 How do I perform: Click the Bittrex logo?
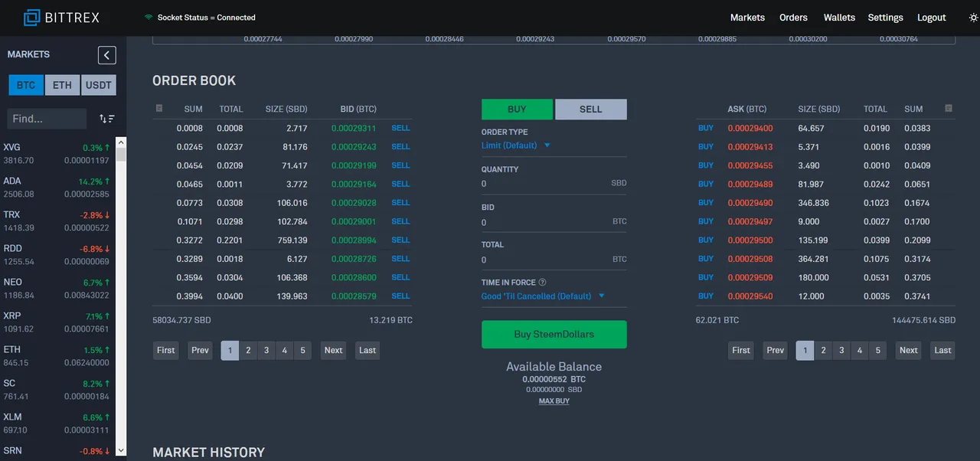pyautogui.click(x=61, y=17)
